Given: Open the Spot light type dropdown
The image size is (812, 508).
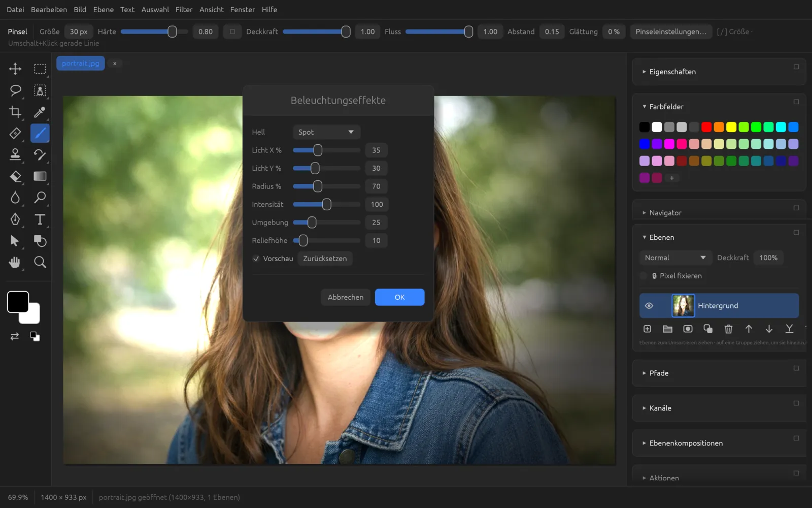Looking at the screenshot, I should 326,132.
